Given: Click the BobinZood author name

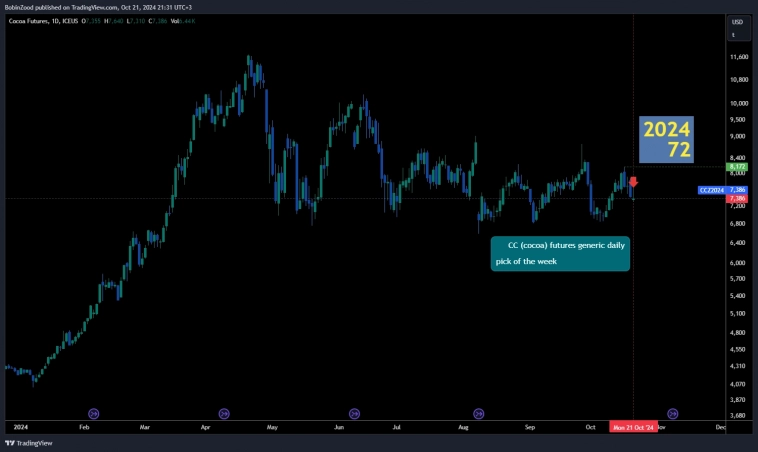Looking at the screenshot, I should (x=23, y=7).
